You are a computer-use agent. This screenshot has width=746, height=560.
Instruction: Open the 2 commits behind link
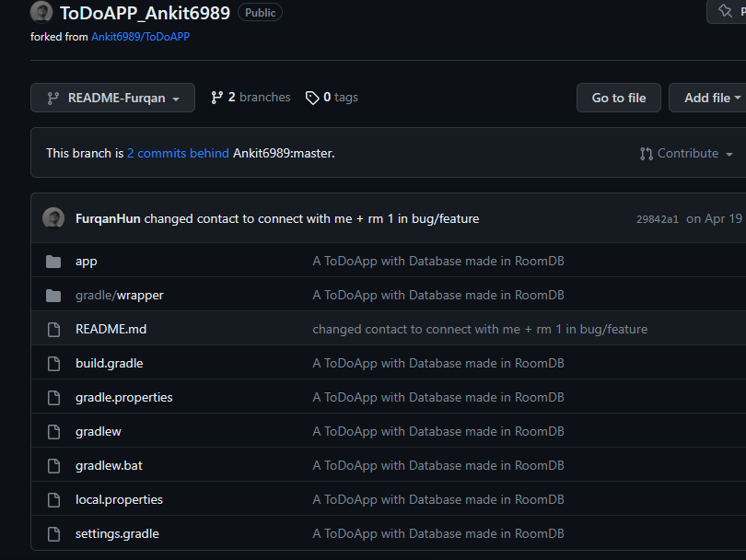[178, 153]
